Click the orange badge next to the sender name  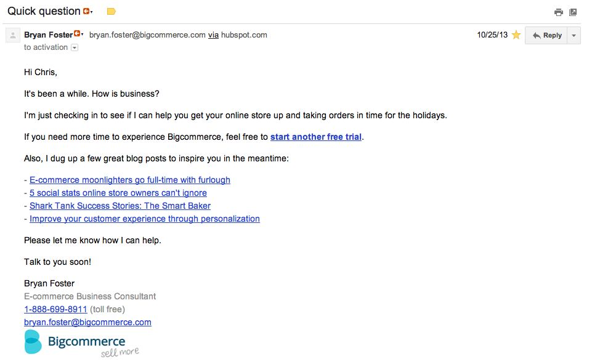78,34
